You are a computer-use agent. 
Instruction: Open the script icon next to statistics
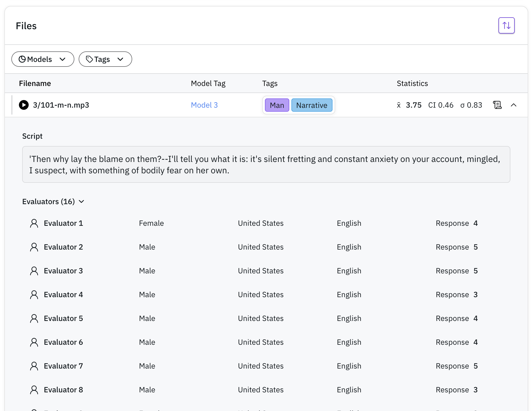coord(497,105)
